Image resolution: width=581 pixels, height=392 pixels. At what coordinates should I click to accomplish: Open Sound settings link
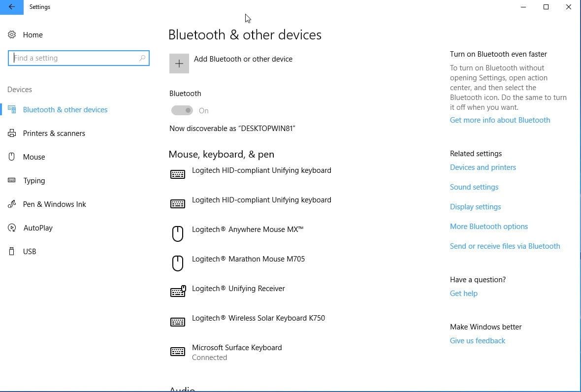point(474,187)
